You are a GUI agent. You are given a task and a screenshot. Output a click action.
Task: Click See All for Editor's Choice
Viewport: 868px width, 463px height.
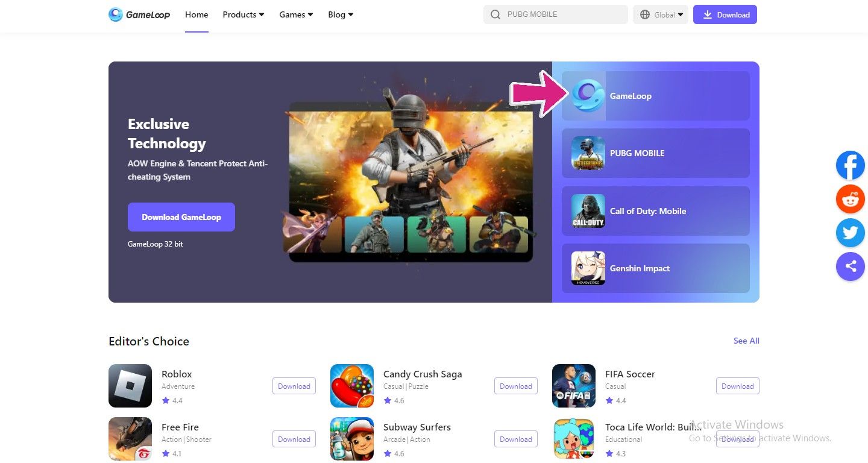(x=746, y=341)
